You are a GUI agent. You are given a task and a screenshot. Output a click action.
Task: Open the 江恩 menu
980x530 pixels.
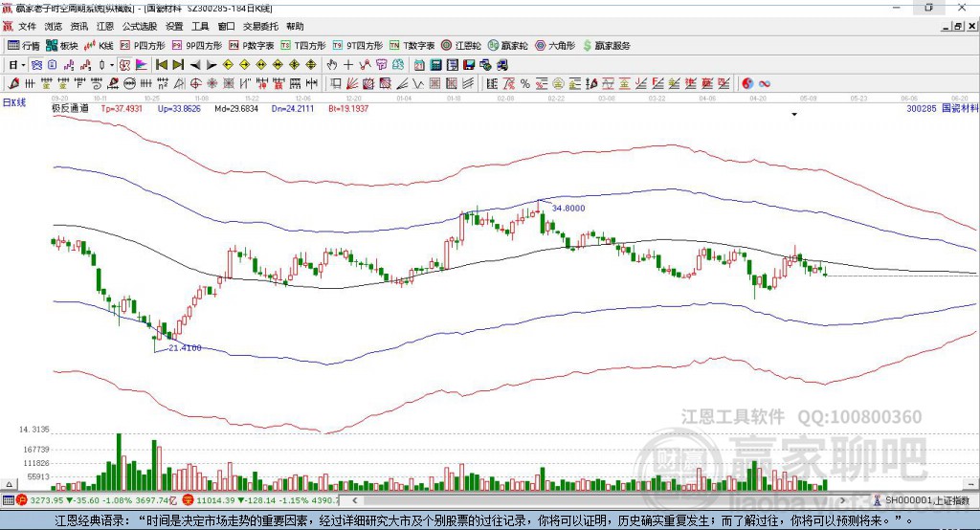(x=105, y=26)
